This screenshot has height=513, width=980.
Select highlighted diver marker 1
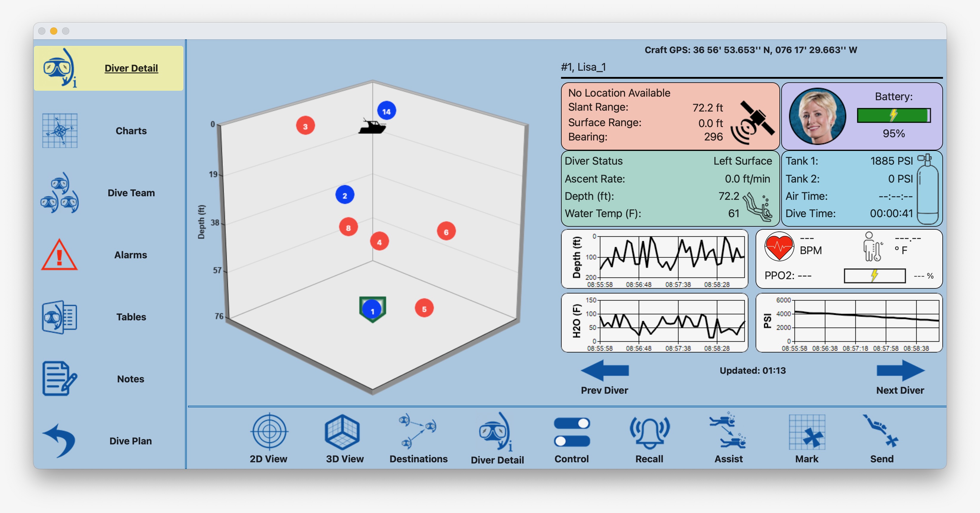point(372,310)
